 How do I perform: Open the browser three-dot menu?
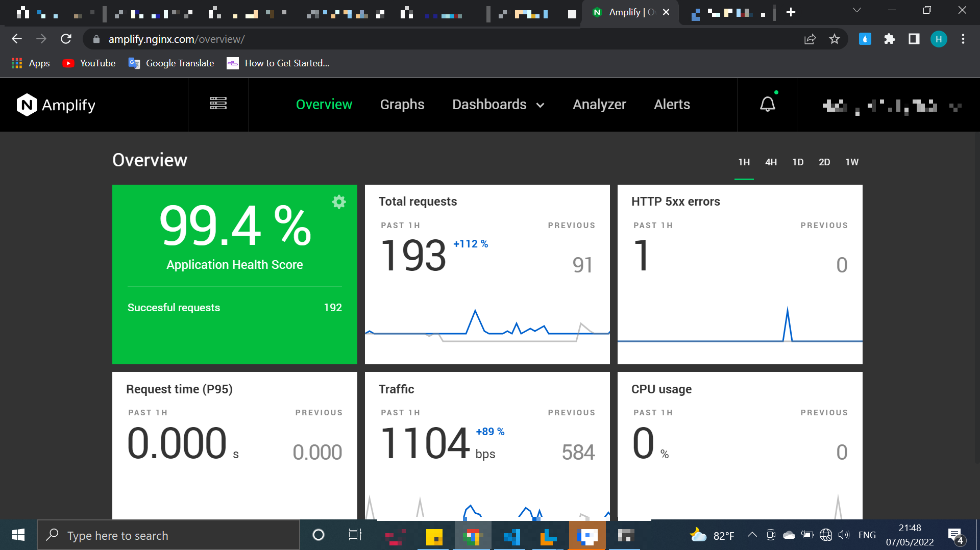point(963,39)
